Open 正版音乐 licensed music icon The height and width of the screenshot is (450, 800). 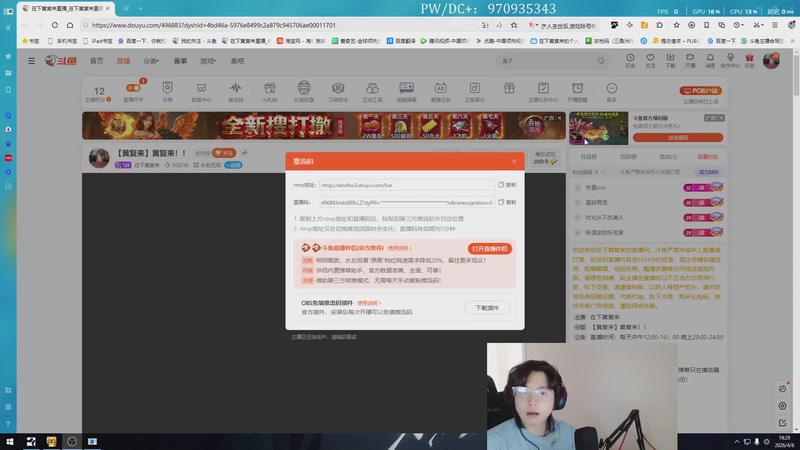474,92
